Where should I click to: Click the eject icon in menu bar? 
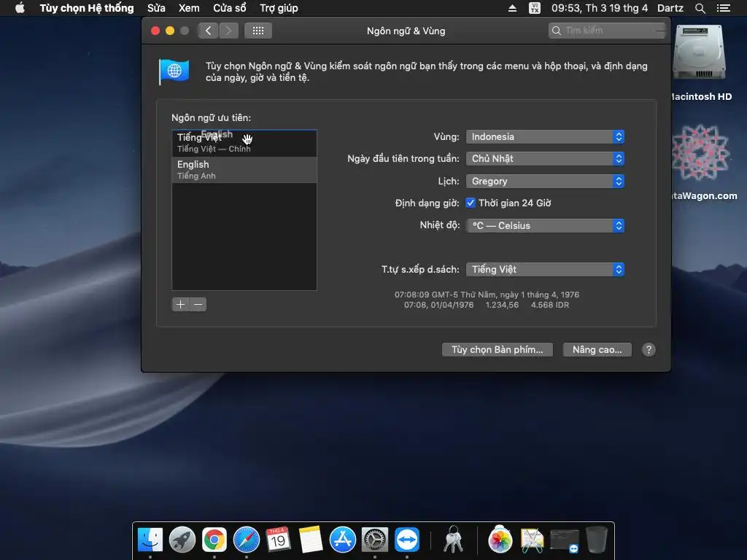point(512,8)
